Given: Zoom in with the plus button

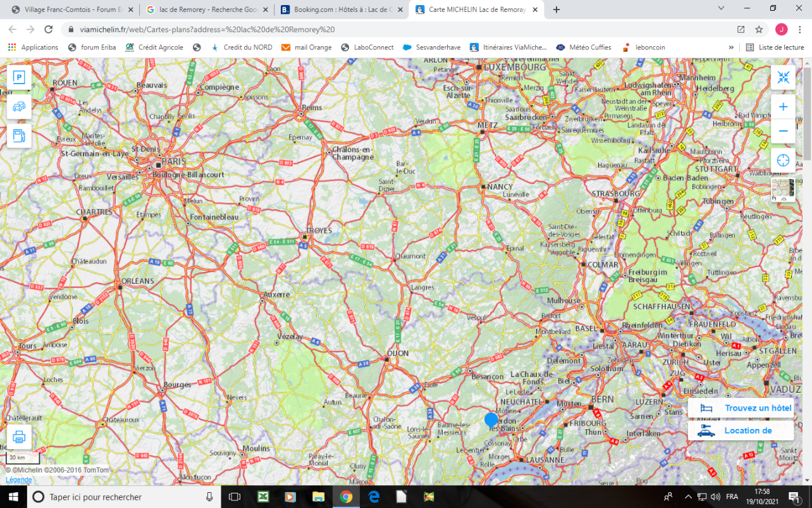Looking at the screenshot, I should pyautogui.click(x=783, y=107).
